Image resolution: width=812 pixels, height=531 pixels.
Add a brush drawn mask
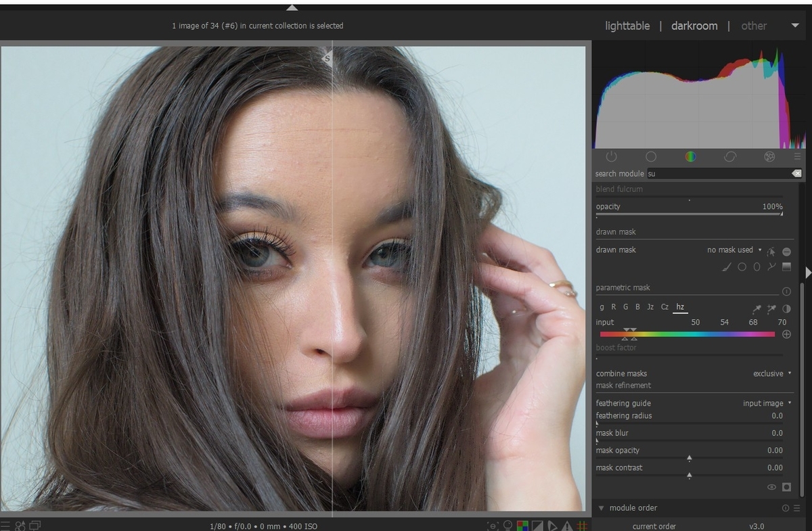727,267
